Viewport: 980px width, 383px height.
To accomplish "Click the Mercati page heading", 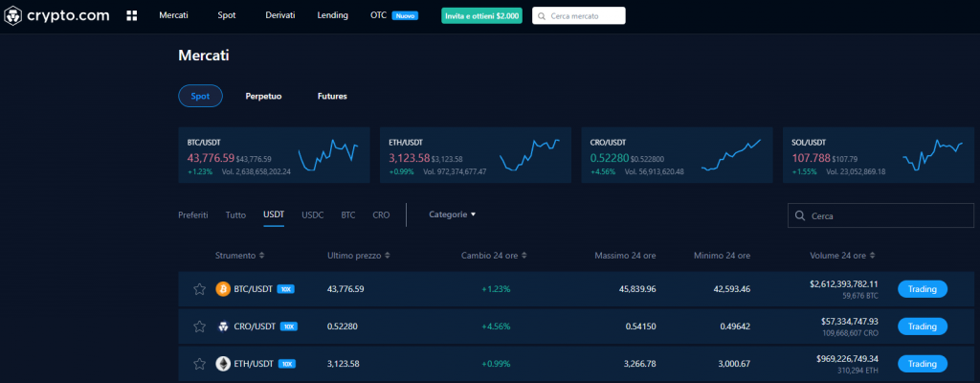I will pos(204,56).
